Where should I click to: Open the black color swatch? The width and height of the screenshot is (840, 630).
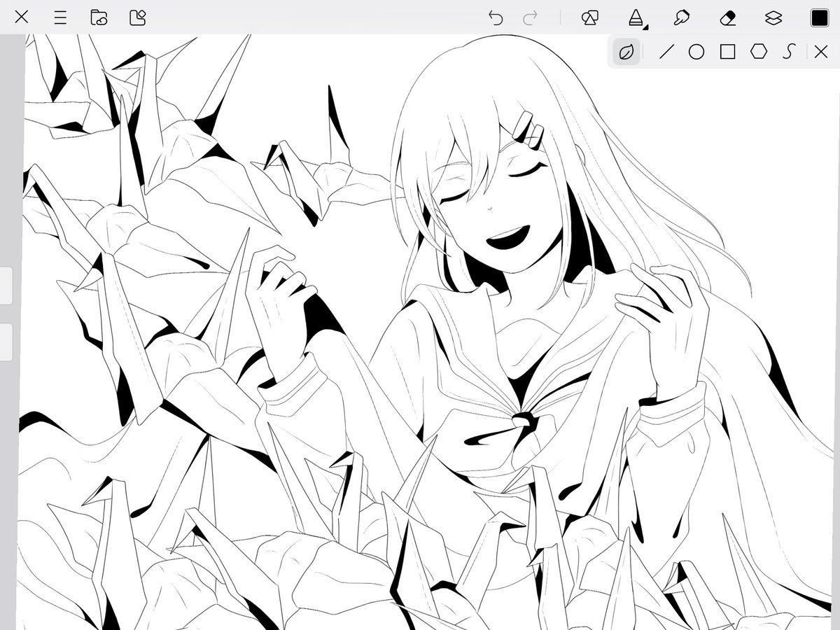pos(820,17)
